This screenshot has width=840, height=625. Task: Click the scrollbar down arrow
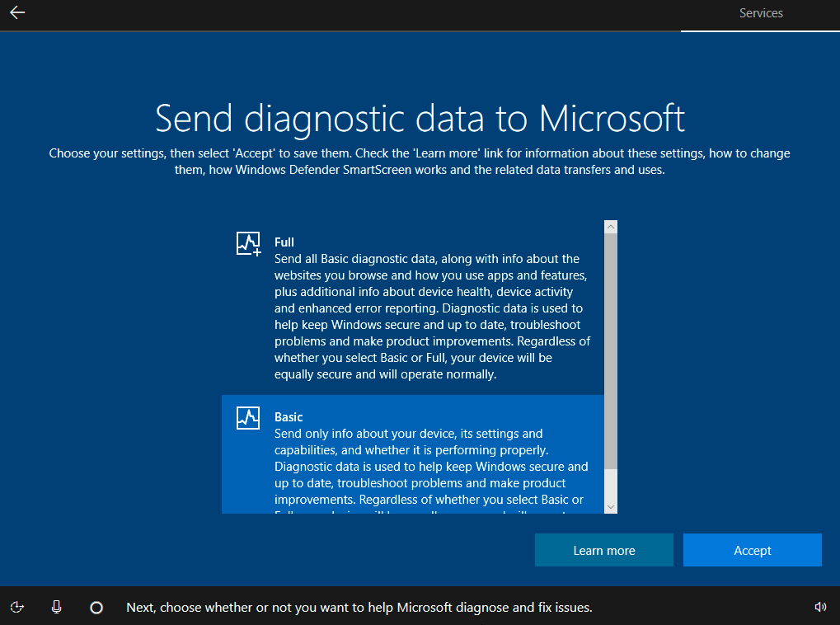click(611, 506)
